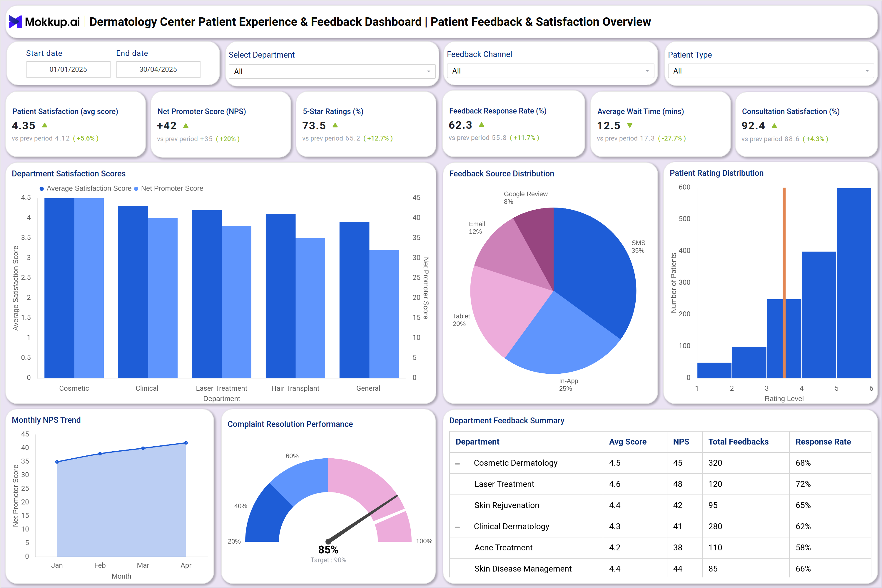Click the Target : 90% label
This screenshot has height=588, width=882.
tap(328, 560)
